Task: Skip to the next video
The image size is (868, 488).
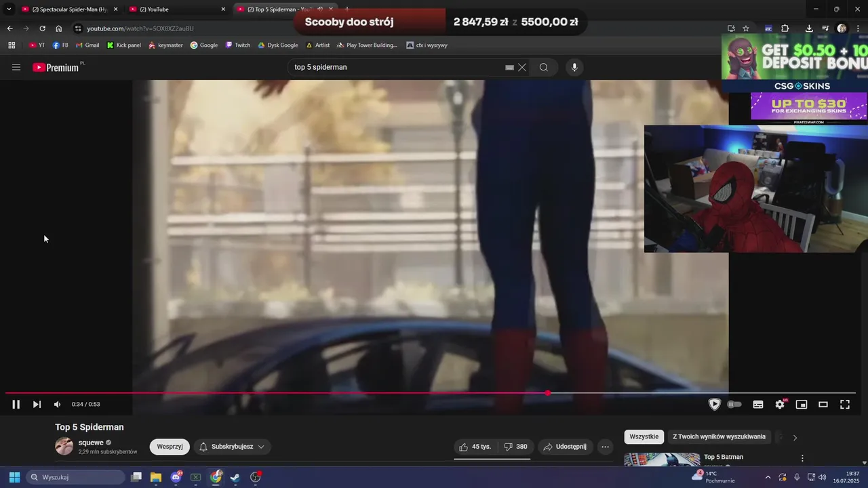Action: point(37,405)
